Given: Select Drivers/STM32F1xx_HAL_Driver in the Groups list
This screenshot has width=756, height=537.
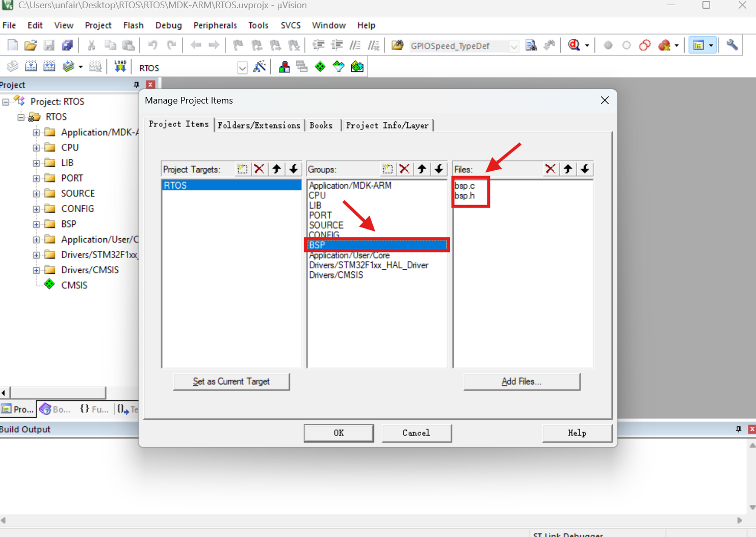Looking at the screenshot, I should tap(369, 265).
